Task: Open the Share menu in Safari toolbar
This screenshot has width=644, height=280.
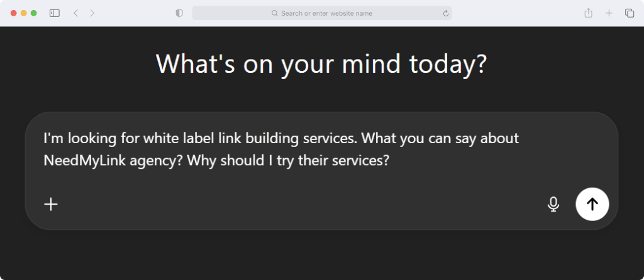Action: pyautogui.click(x=588, y=13)
